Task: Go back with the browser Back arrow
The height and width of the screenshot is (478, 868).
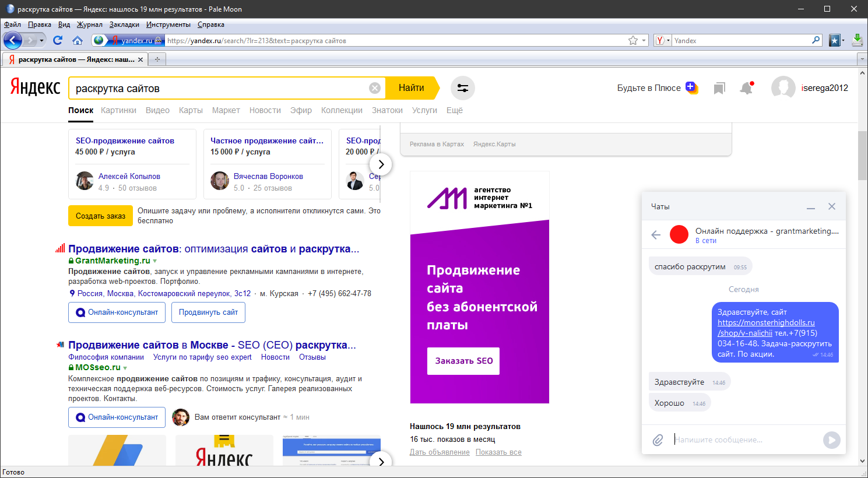Action: (12, 40)
